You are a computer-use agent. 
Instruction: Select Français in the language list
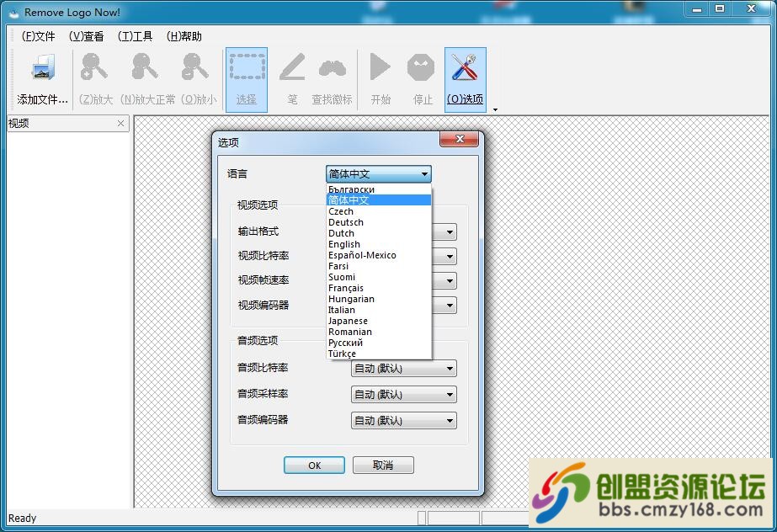[379, 288]
